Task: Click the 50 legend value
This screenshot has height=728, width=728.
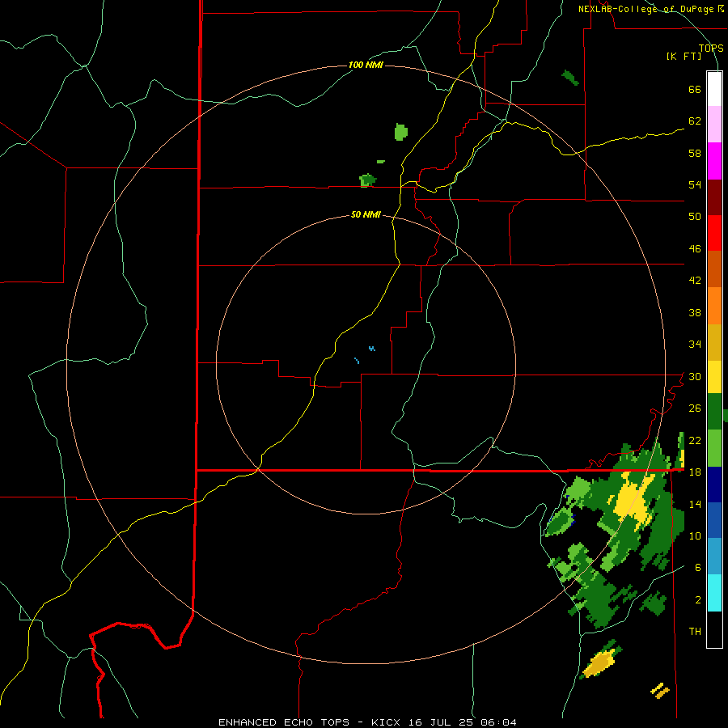Action: click(x=695, y=216)
